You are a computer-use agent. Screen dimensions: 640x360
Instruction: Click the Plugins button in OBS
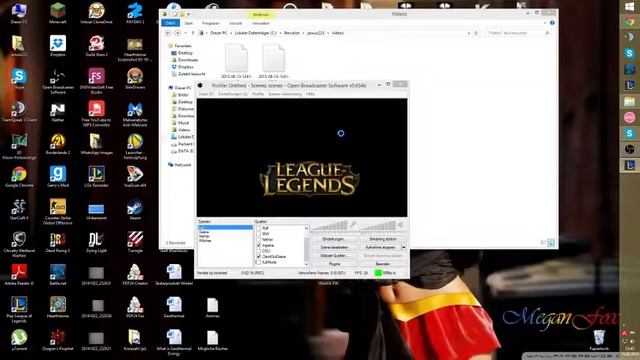click(x=334, y=264)
